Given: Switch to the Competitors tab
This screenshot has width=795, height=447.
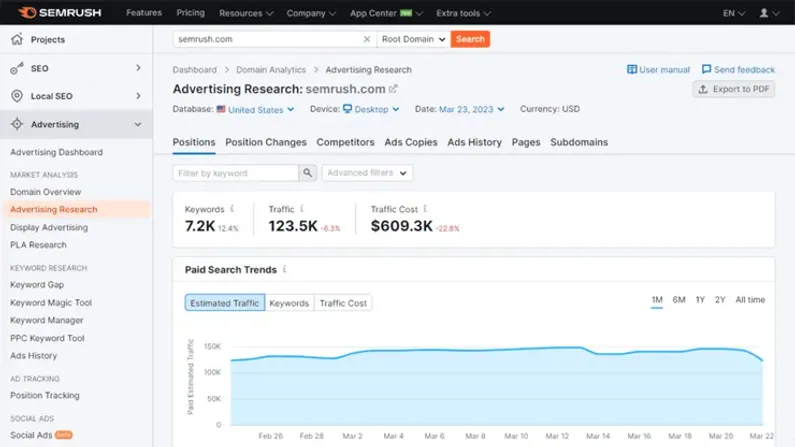Looking at the screenshot, I should tap(345, 142).
